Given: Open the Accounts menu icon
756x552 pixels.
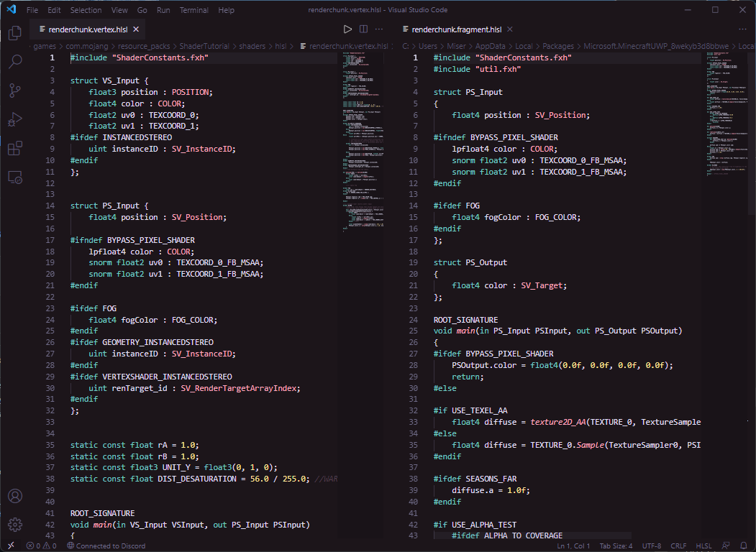Looking at the screenshot, I should tap(15, 496).
